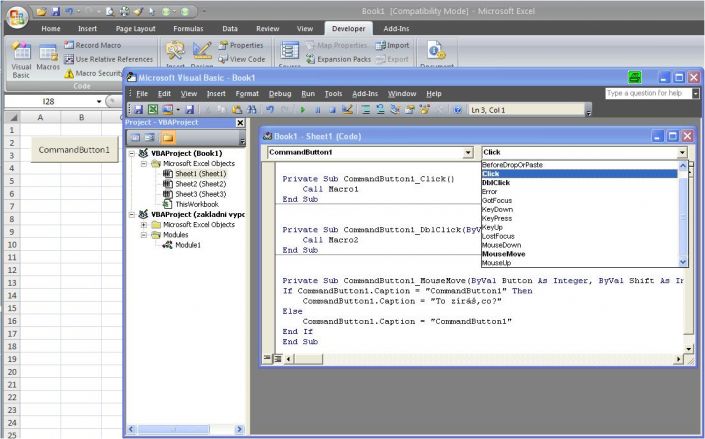Choose GotFocus from event list
Image resolution: width=705 pixels, height=439 pixels.
point(497,201)
